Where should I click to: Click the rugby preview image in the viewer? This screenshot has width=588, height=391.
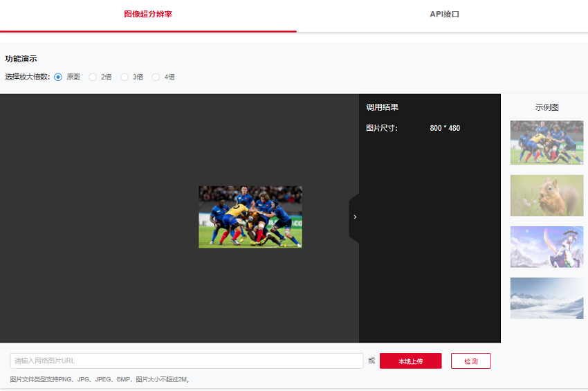click(x=250, y=217)
